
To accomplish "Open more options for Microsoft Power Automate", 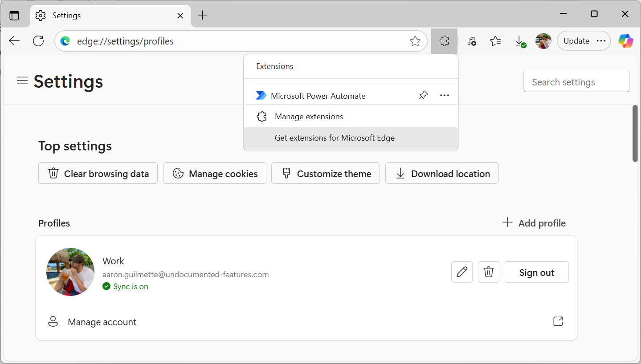I will 444,95.
